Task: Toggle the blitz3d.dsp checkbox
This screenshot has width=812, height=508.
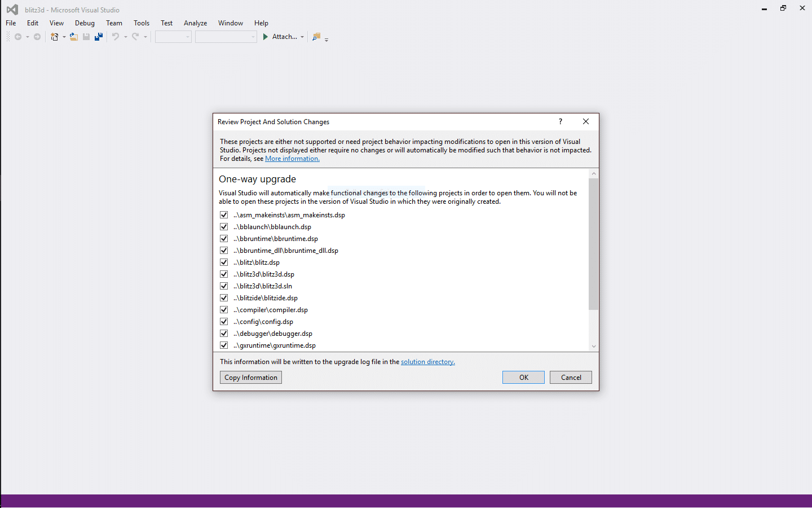Action: [x=224, y=274]
